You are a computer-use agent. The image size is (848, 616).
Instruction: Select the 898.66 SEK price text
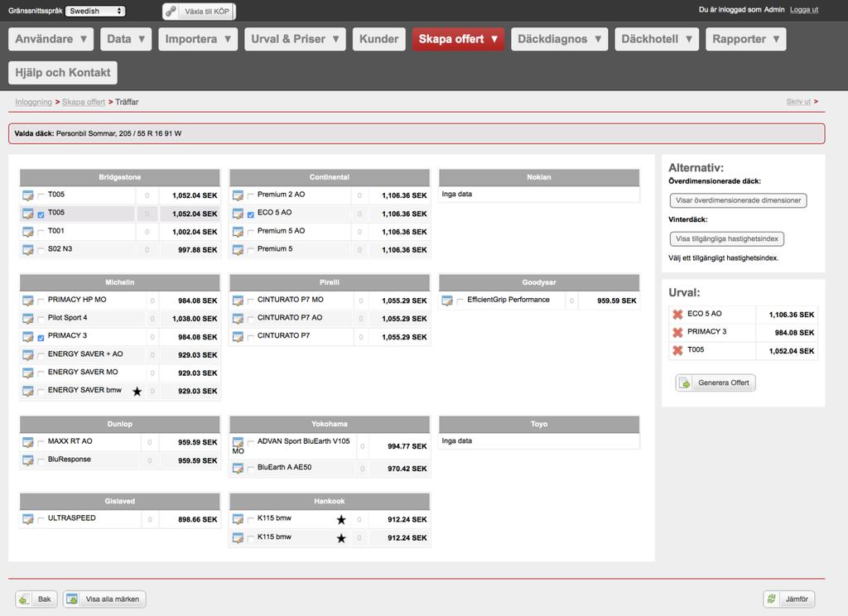click(x=197, y=520)
